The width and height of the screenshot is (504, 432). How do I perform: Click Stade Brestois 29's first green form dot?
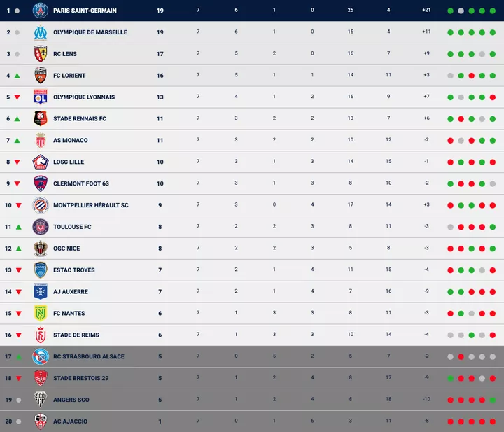451,378
